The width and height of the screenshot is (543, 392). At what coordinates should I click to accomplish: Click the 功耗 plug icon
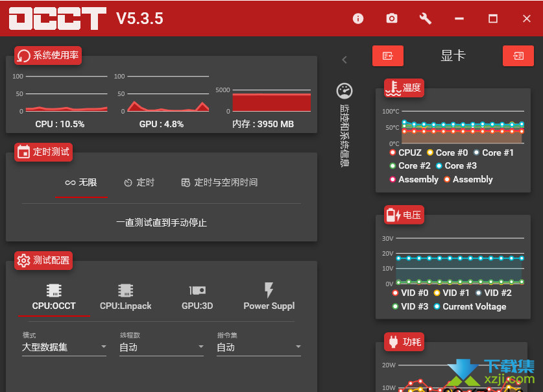(x=393, y=342)
